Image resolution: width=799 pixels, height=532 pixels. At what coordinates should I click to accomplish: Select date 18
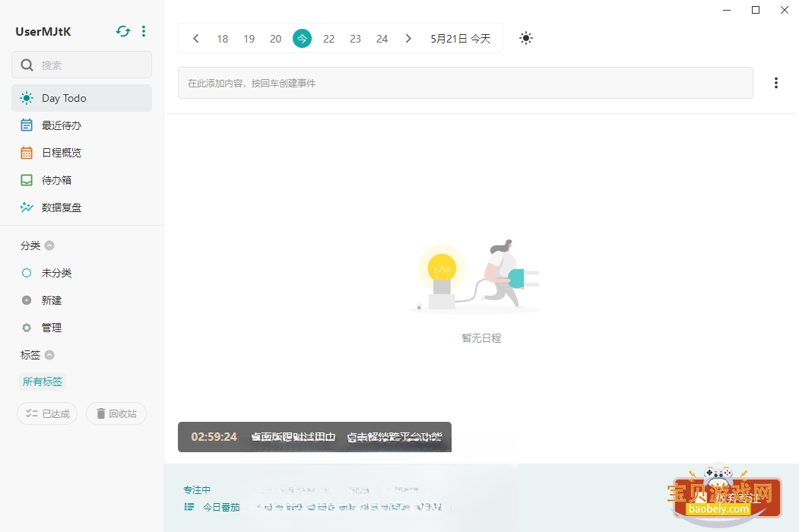click(x=222, y=39)
